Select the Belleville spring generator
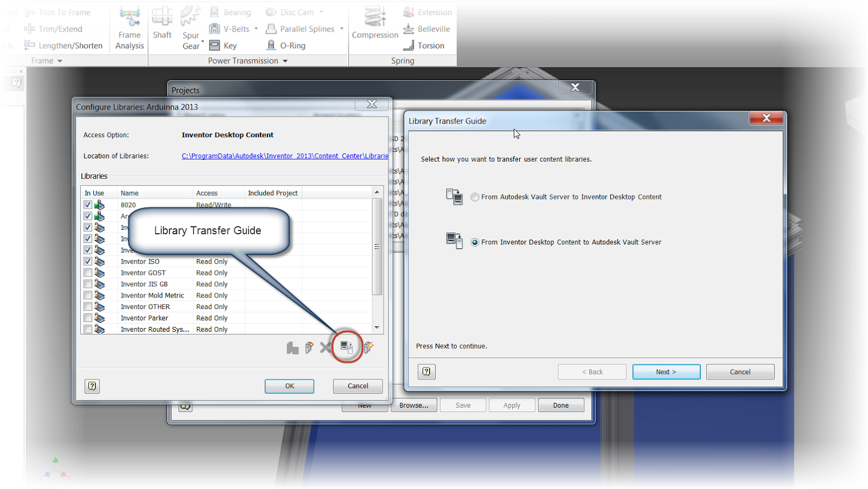This screenshot has width=868, height=489. 427,29
